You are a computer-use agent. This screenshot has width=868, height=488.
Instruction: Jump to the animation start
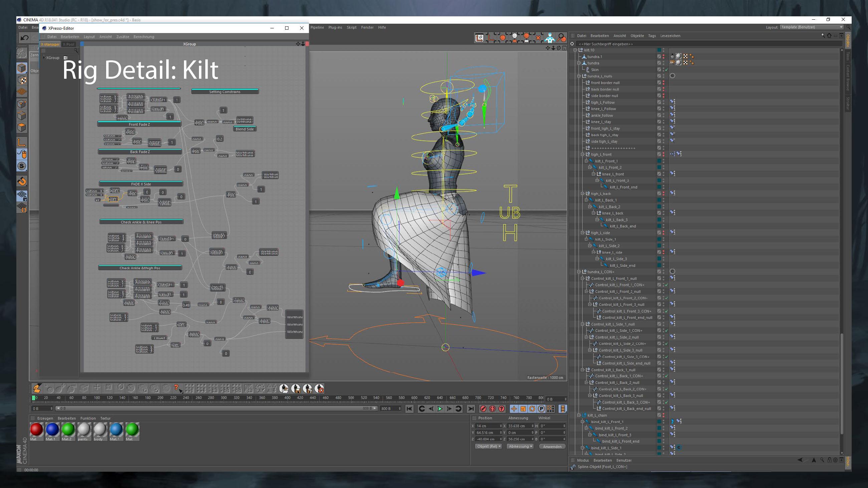coord(409,409)
